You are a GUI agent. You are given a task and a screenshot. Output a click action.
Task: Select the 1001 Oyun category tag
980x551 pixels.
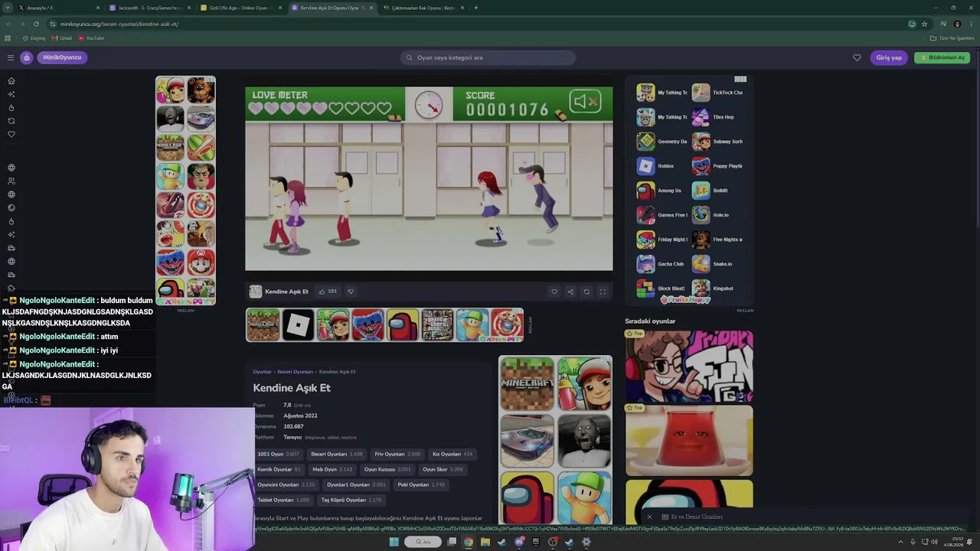pos(278,454)
